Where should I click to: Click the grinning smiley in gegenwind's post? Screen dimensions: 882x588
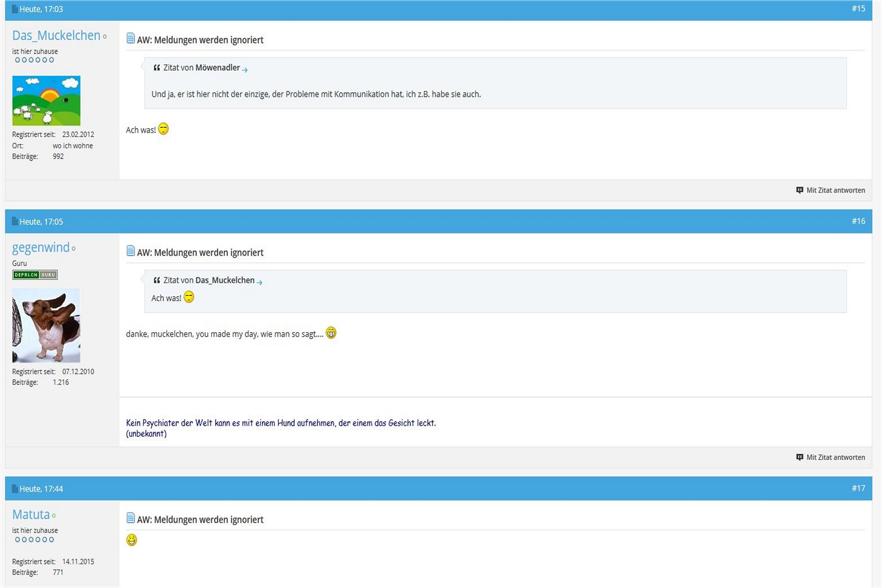click(x=331, y=333)
